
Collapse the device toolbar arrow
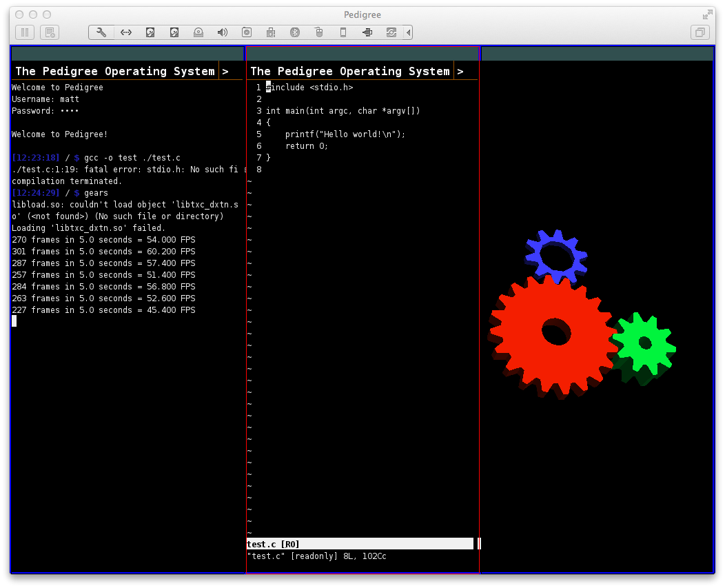[x=408, y=32]
